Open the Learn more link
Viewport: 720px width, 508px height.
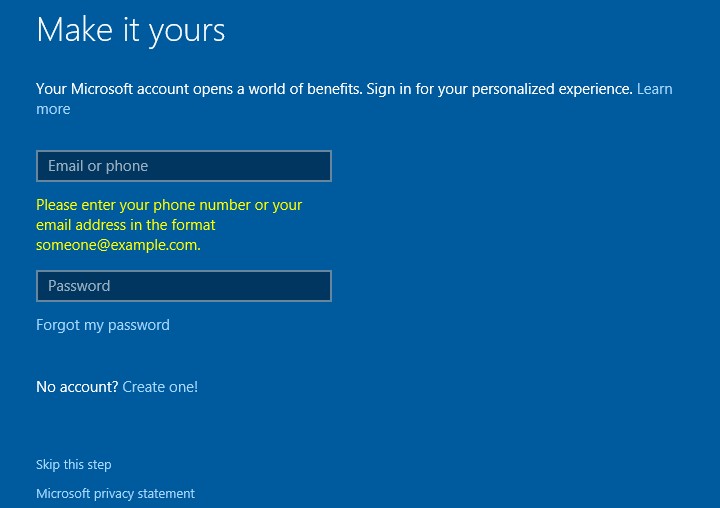[x=654, y=89]
